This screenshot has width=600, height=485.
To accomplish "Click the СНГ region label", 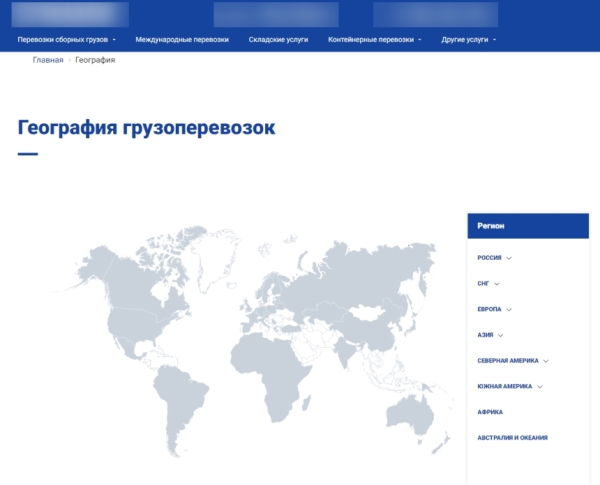I will (483, 283).
